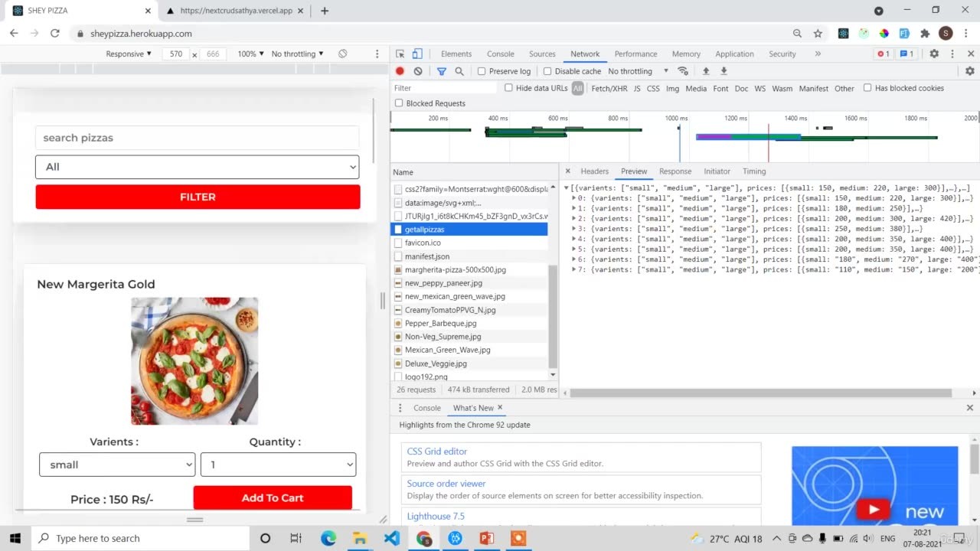Close the request details pane

point(568,171)
